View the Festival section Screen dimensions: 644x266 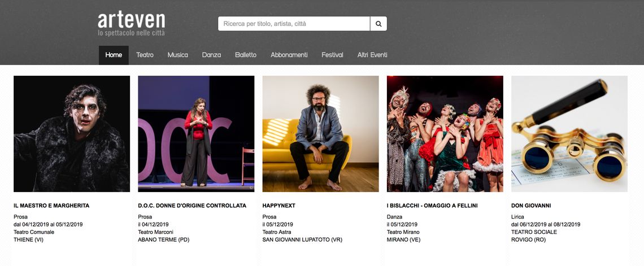coord(332,55)
